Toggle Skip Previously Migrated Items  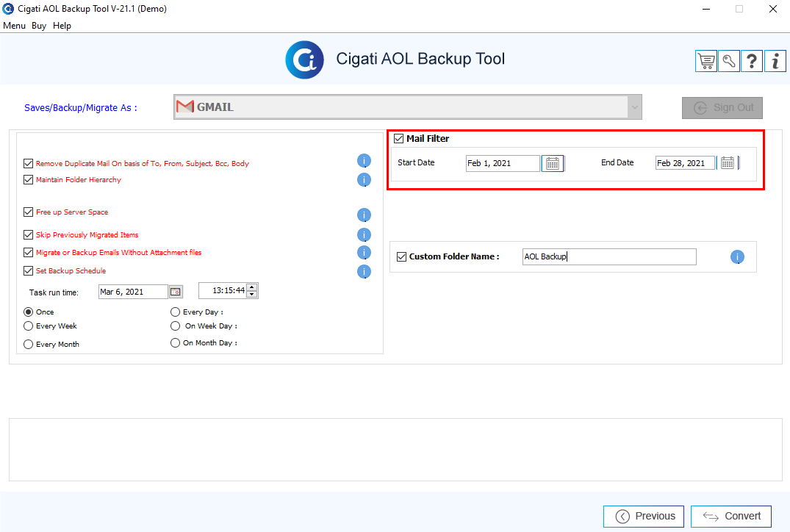(x=28, y=234)
